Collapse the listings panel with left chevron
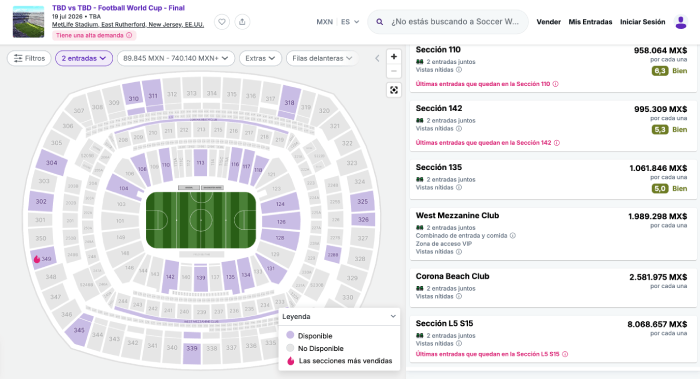Image resolution: width=700 pixels, height=379 pixels. click(x=377, y=58)
